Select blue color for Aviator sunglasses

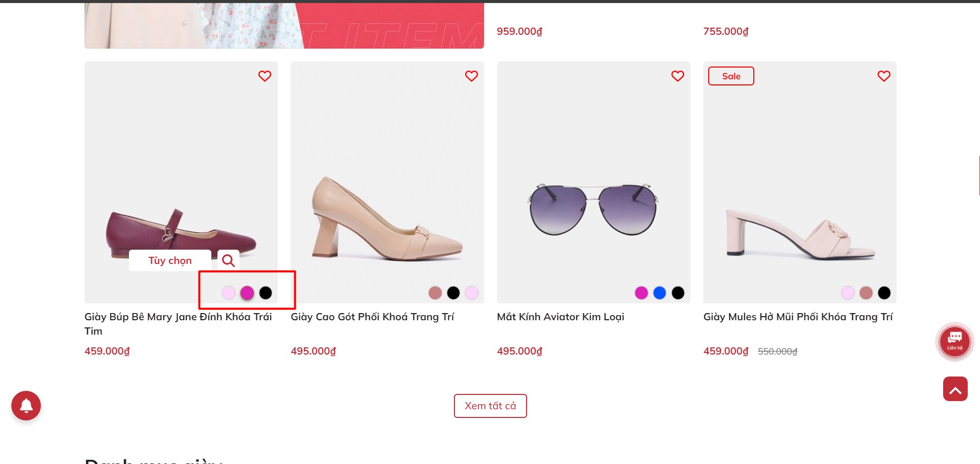(660, 293)
